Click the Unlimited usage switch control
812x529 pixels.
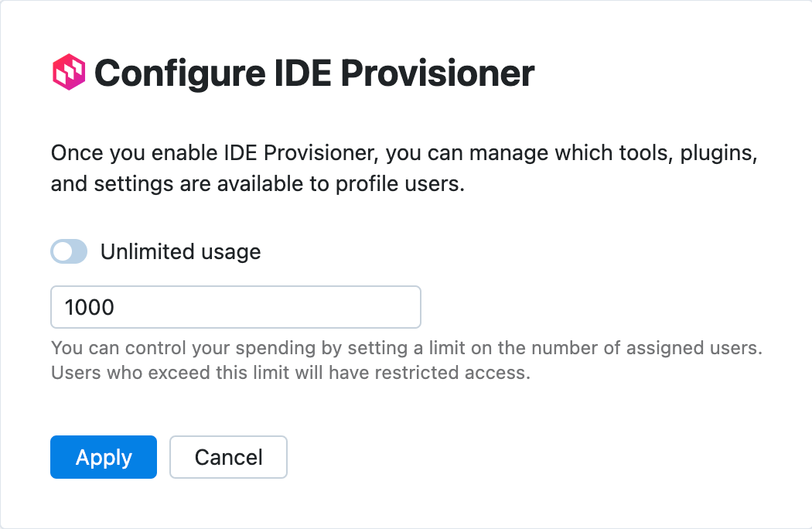point(69,251)
